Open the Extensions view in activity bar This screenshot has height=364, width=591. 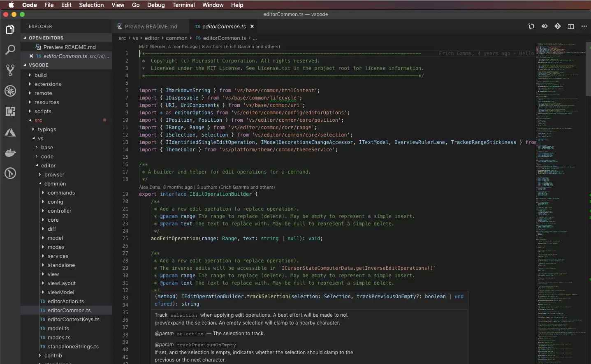[10, 111]
